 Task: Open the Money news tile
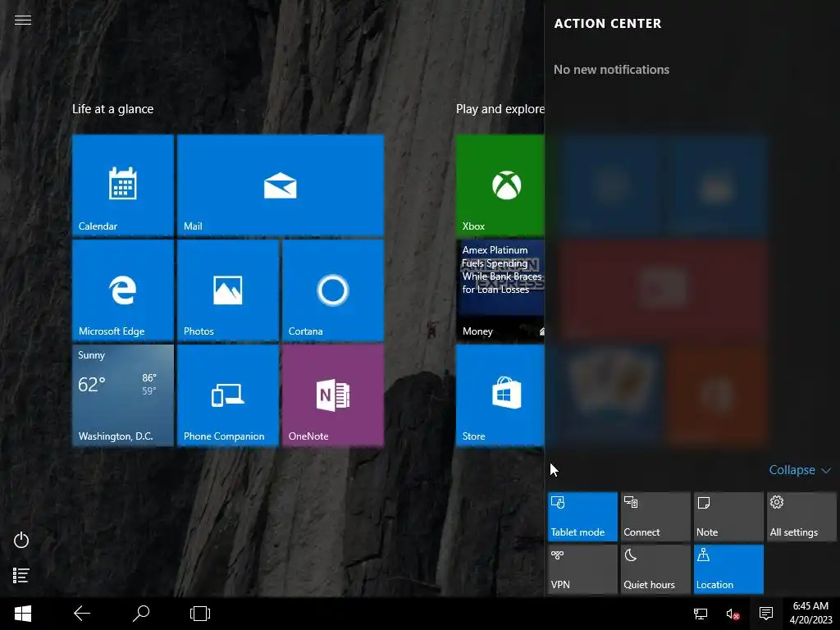(500, 290)
